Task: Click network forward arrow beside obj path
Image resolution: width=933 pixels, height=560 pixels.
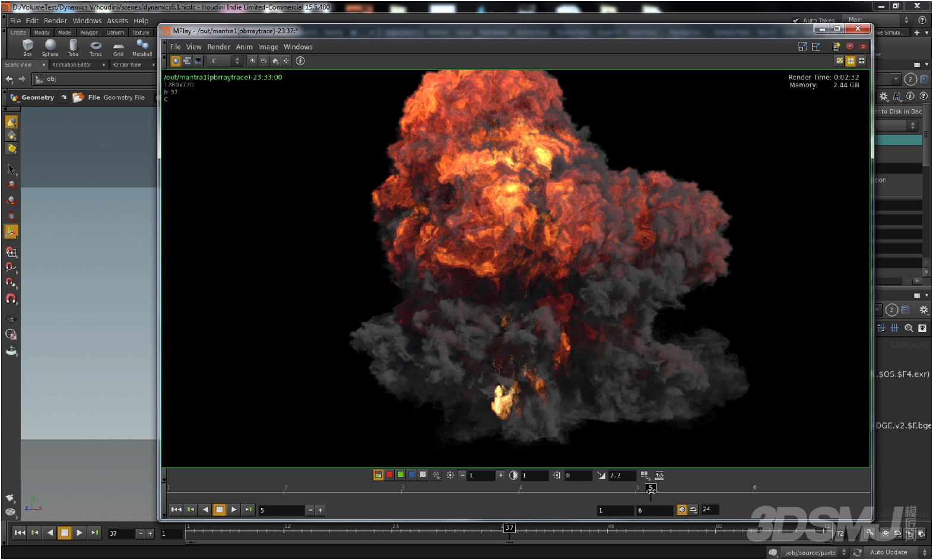Action: click(x=22, y=79)
